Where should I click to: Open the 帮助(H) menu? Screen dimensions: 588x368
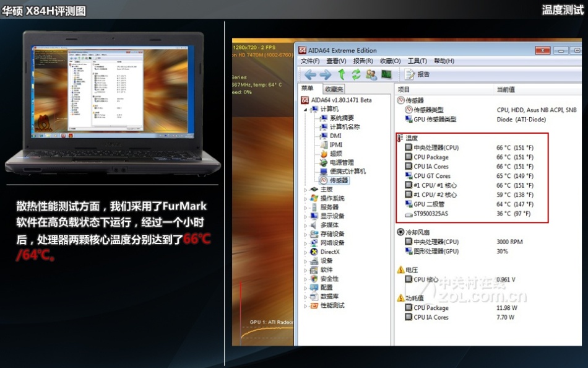pyautogui.click(x=444, y=61)
